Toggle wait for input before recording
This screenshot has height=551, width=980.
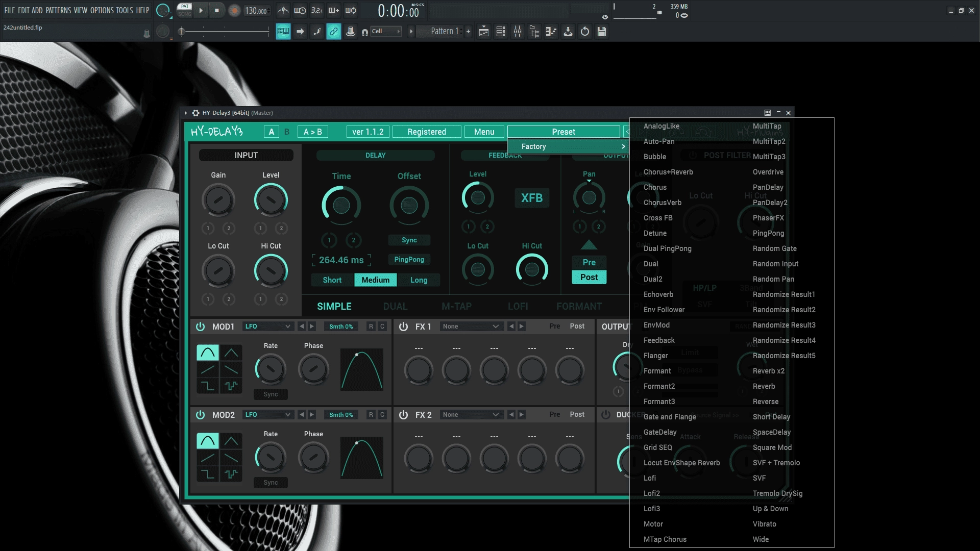[300, 10]
